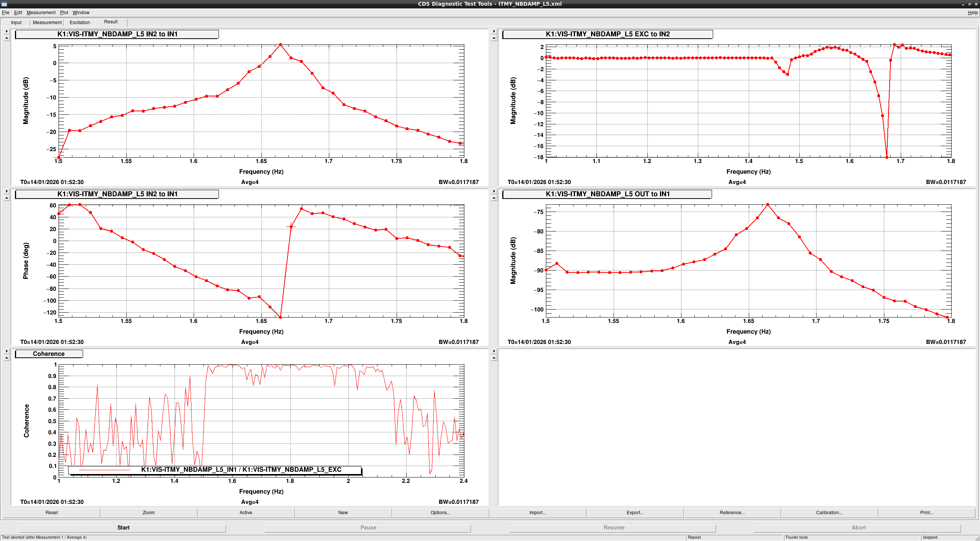
Task: Click right-arrow icon beside EXC to IN2 plot
Action: click(494, 31)
